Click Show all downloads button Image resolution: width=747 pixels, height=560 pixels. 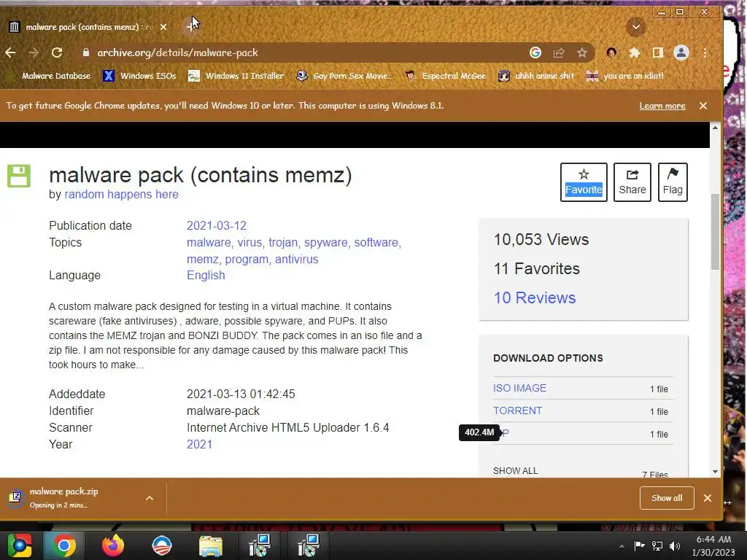[x=667, y=498]
